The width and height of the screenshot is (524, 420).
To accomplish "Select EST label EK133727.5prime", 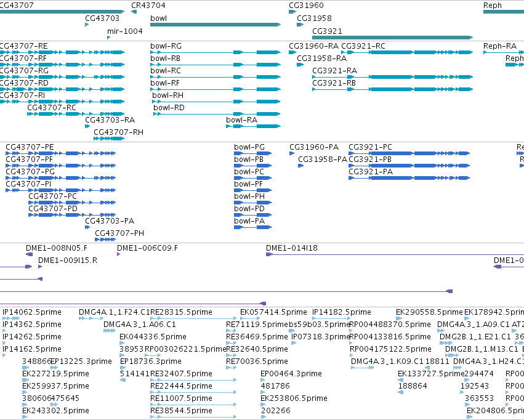I will [431, 374].
